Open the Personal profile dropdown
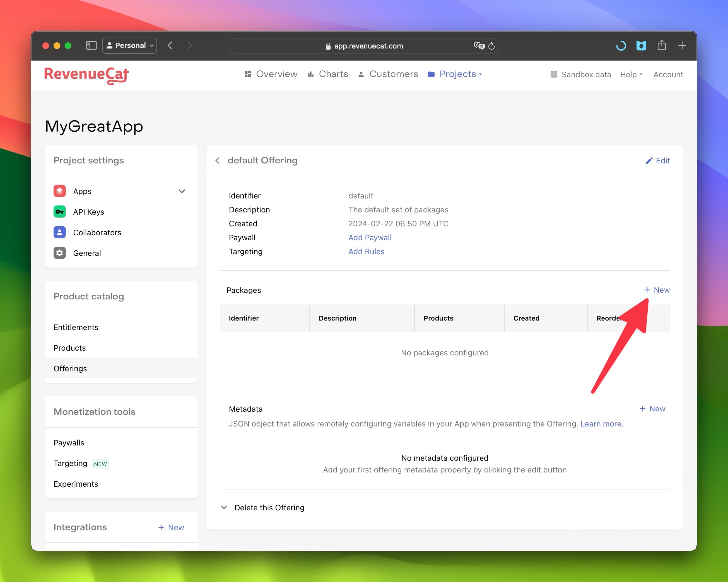 click(x=130, y=45)
